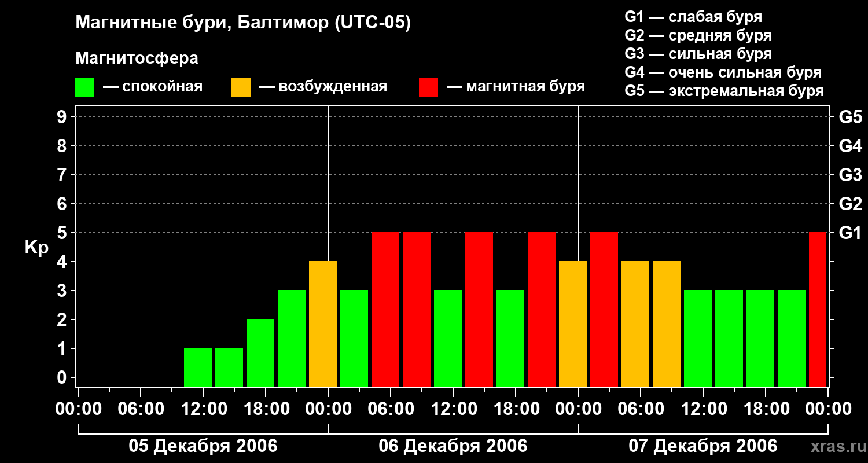Screen dimensions: 868x463
Task: Pick the red магнитная буря legend swatch
Action: point(429,87)
